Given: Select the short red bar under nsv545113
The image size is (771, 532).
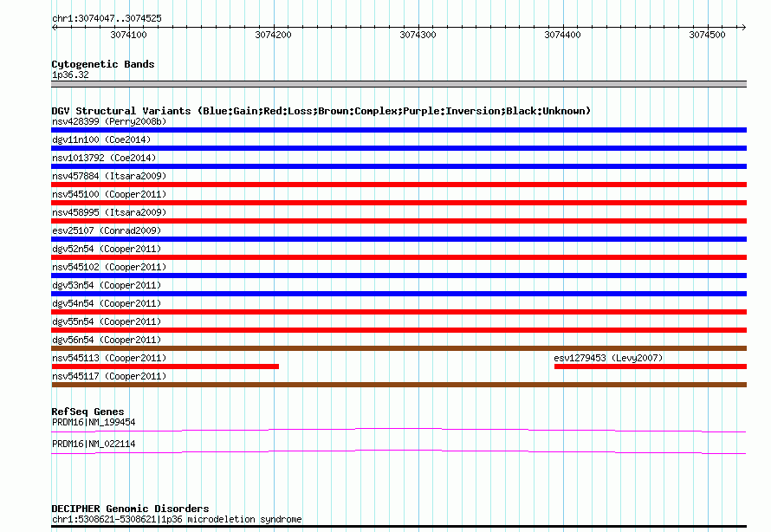Looking at the screenshot, I should coord(165,367).
